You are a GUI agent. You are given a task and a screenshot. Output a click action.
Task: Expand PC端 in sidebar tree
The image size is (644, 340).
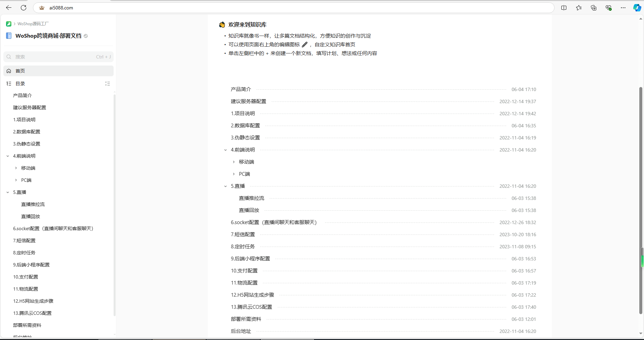pyautogui.click(x=16, y=180)
